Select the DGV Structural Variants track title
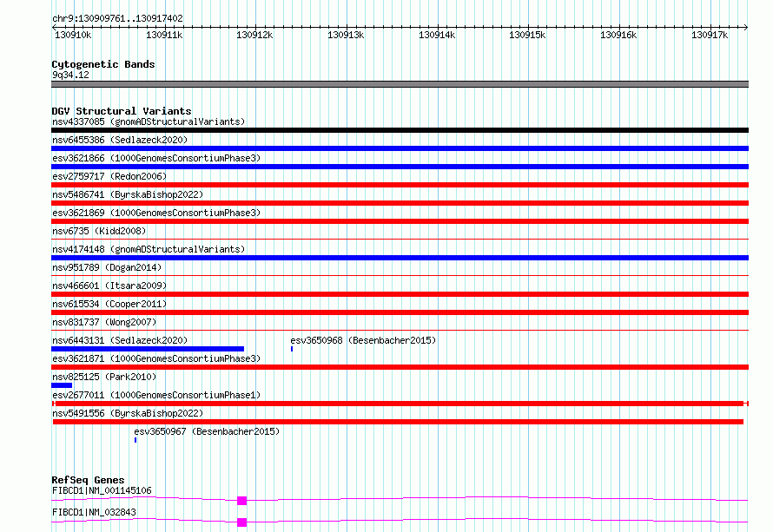 (x=121, y=111)
